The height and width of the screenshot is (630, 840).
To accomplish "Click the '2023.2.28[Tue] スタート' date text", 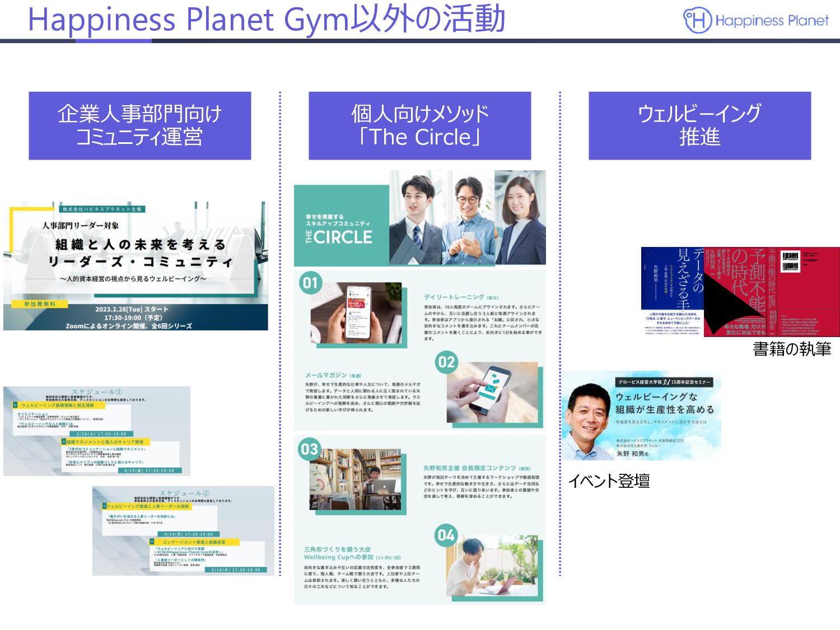I will tap(132, 309).
